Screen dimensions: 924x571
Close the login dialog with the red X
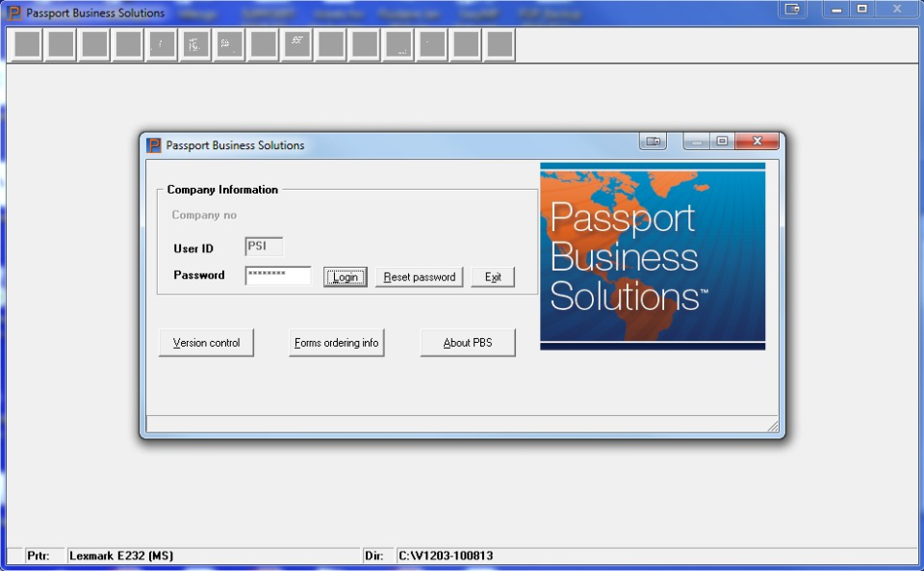pyautogui.click(x=757, y=141)
